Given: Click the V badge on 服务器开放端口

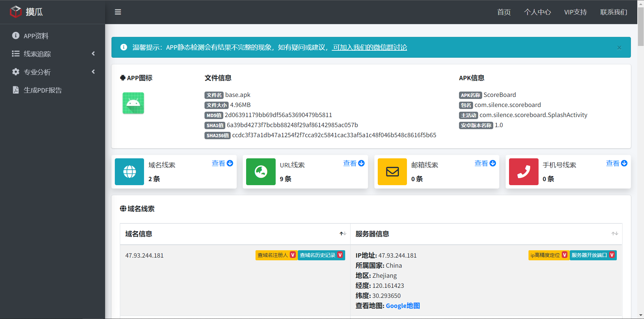Looking at the screenshot, I should click(x=612, y=255).
